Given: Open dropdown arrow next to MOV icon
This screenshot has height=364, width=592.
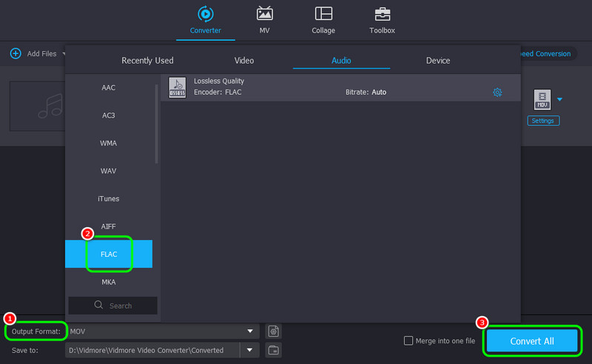Looking at the screenshot, I should (560, 99).
